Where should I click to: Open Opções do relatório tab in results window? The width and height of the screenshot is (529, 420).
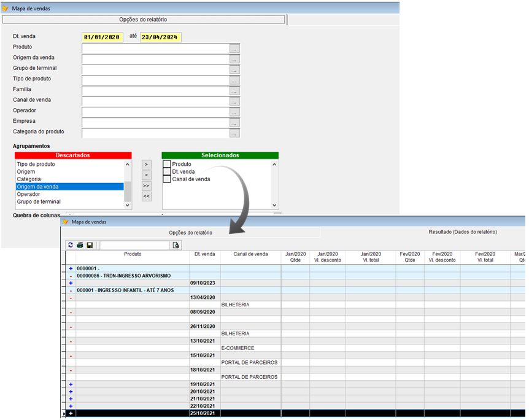click(190, 233)
